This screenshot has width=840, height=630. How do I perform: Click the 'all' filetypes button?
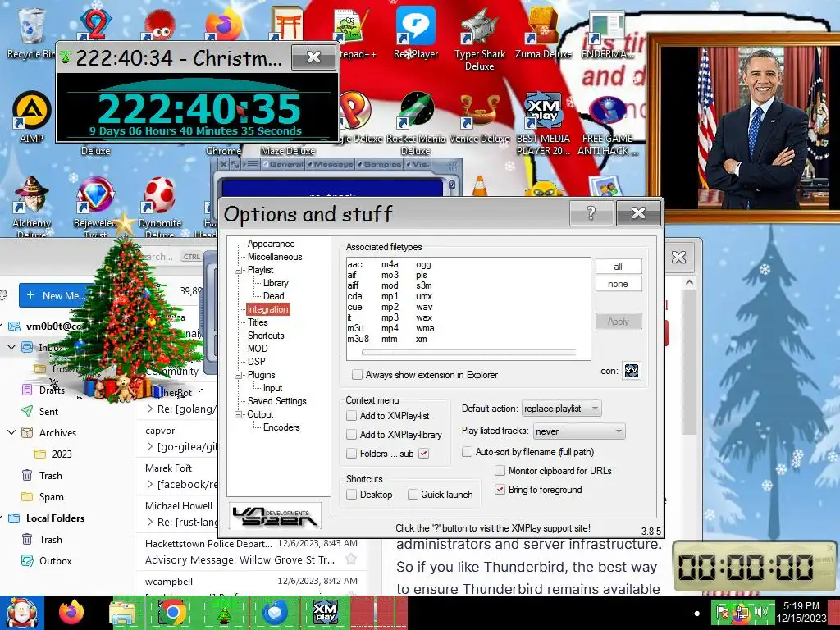(619, 267)
